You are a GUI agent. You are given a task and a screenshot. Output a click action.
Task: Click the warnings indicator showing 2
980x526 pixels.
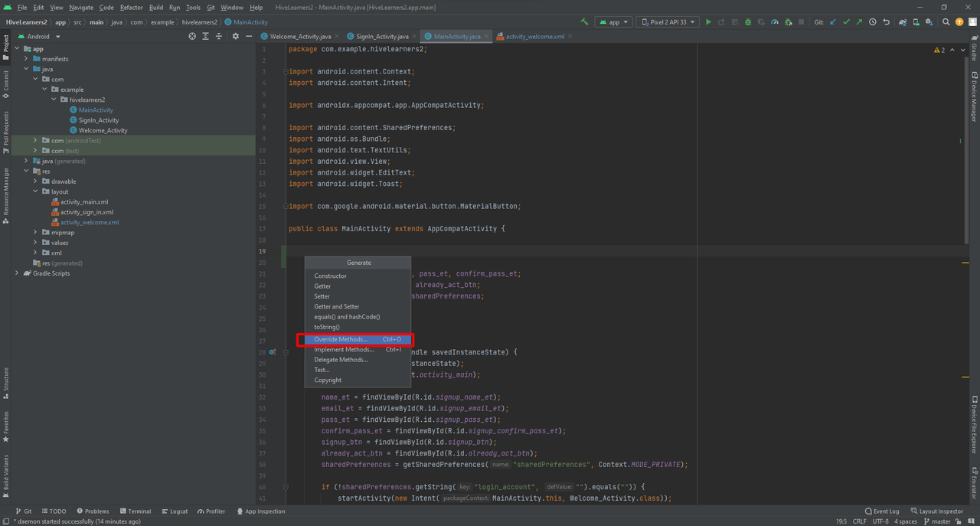click(939, 50)
